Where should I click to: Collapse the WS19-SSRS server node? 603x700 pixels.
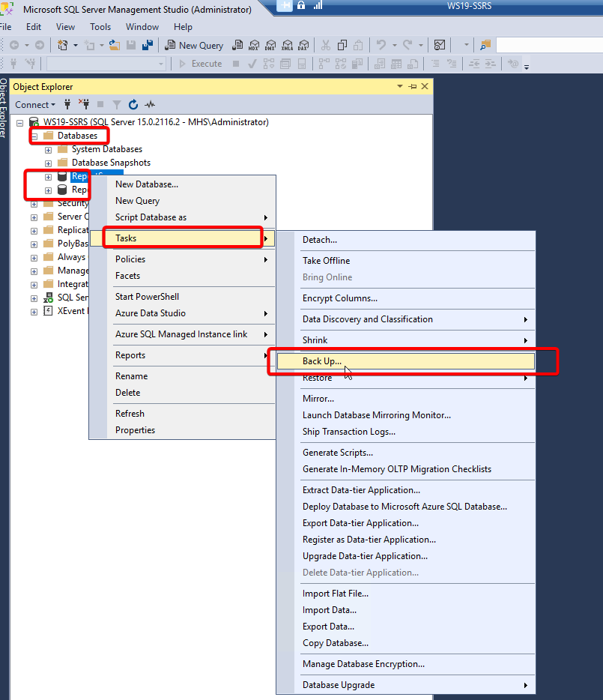click(20, 123)
